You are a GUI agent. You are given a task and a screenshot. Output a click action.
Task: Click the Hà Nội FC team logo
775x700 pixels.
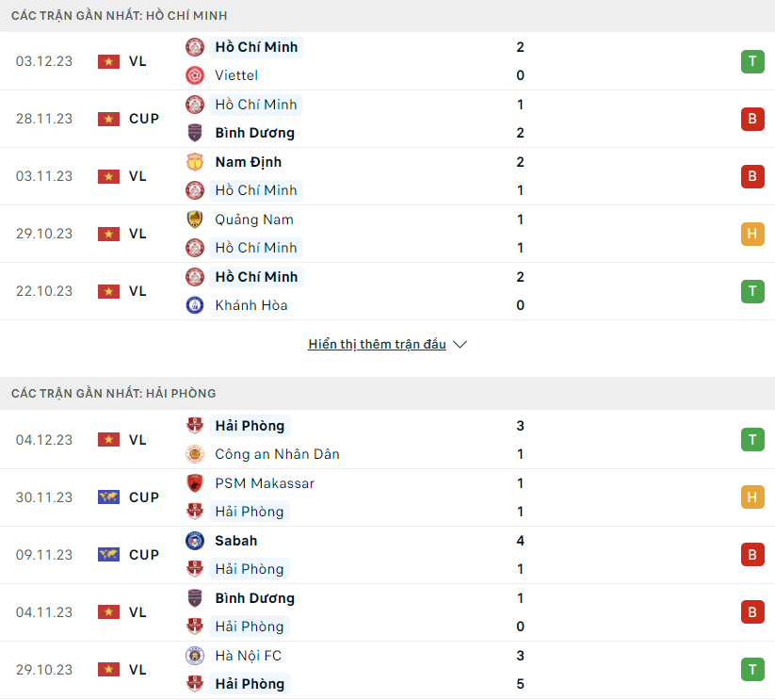pos(195,656)
